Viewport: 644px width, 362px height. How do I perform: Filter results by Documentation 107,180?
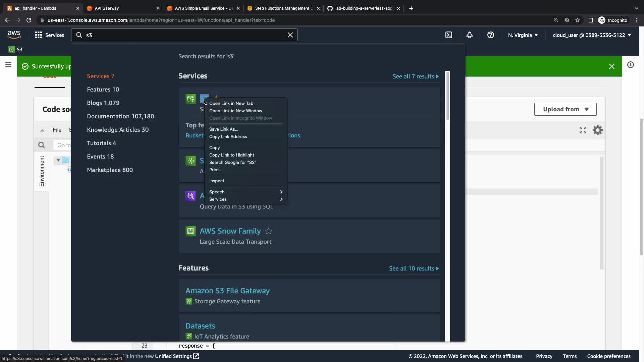(120, 116)
